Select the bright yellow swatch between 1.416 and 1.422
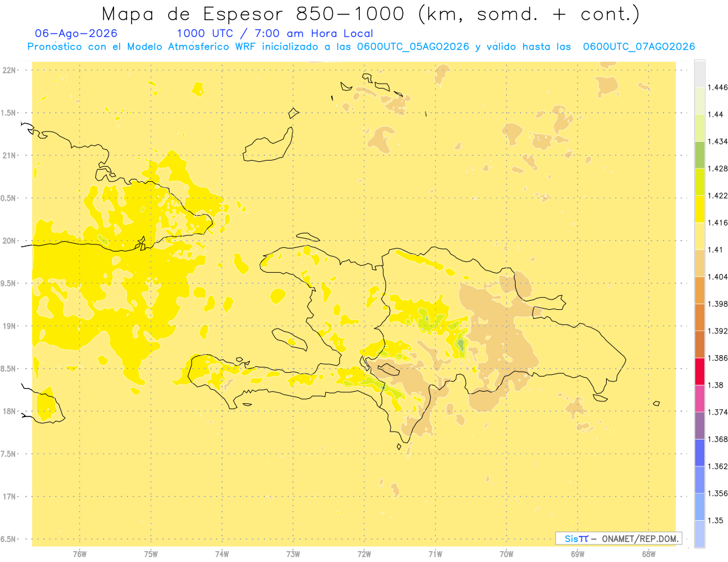The height and width of the screenshot is (562, 728). [699, 209]
